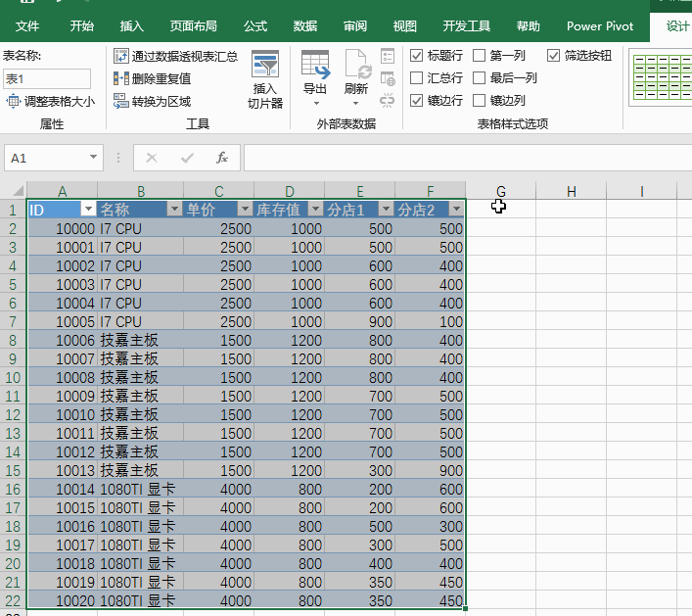Select the green table style thumbnail
This screenshot has height=616, width=692.
(x=662, y=77)
